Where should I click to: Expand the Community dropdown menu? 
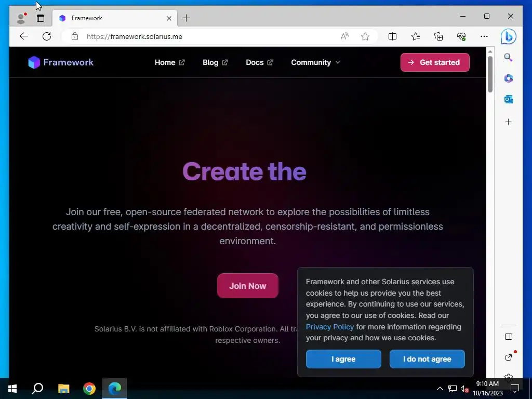315,62
